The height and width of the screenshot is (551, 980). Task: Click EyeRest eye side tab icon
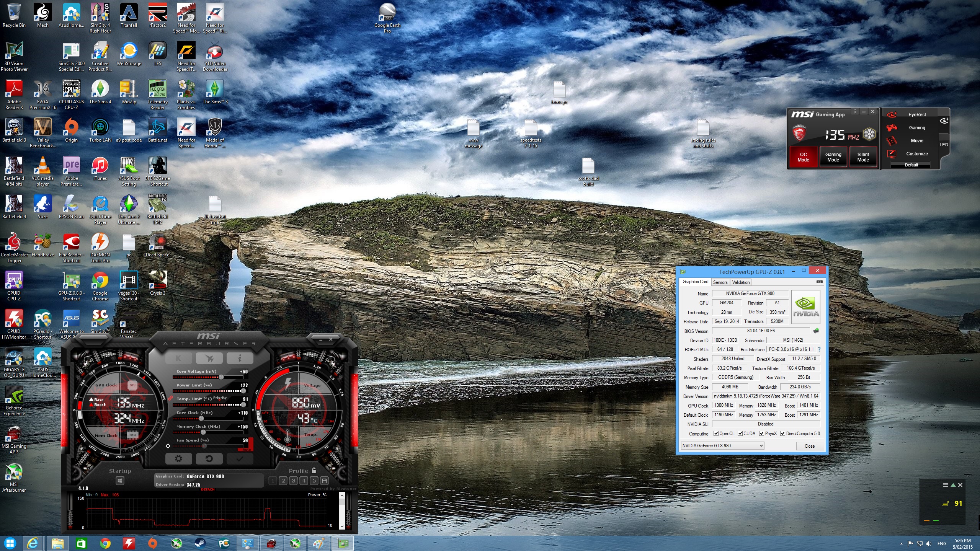click(x=944, y=121)
